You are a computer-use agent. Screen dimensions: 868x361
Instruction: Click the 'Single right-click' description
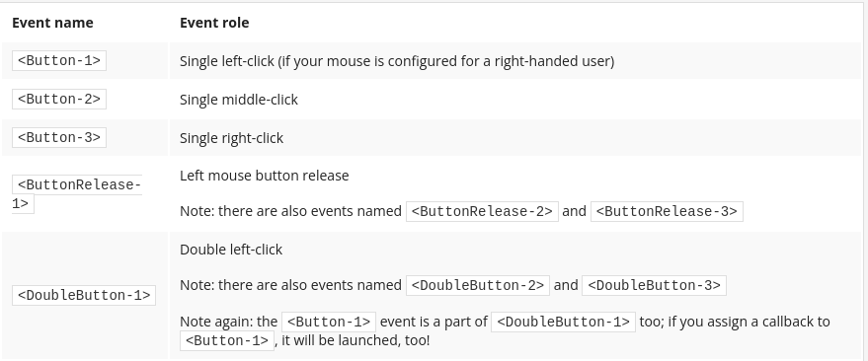[231, 138]
